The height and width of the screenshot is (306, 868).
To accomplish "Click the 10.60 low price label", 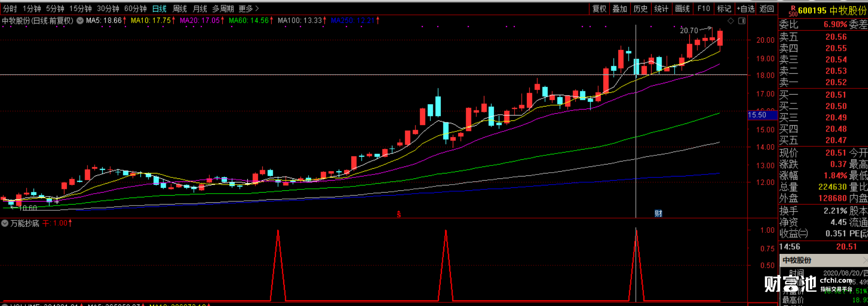I will click(x=28, y=208).
